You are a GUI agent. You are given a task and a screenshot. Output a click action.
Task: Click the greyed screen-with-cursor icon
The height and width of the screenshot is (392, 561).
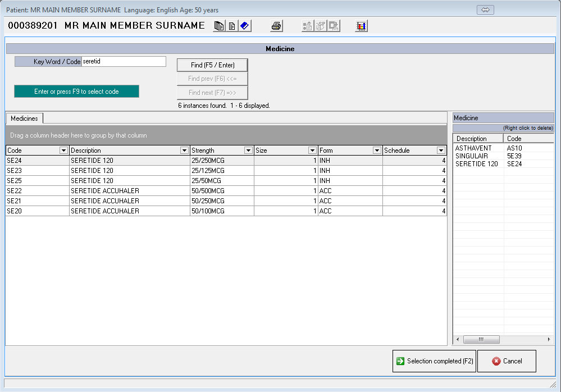click(x=334, y=26)
